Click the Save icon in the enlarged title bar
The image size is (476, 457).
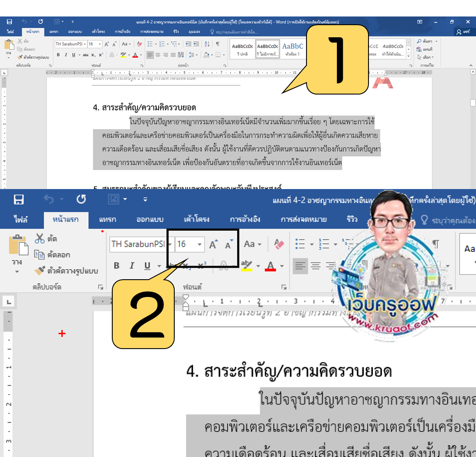[x=19, y=199]
